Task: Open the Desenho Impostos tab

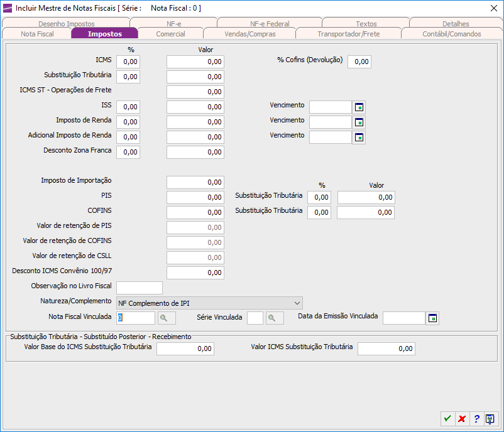Action: tap(66, 24)
